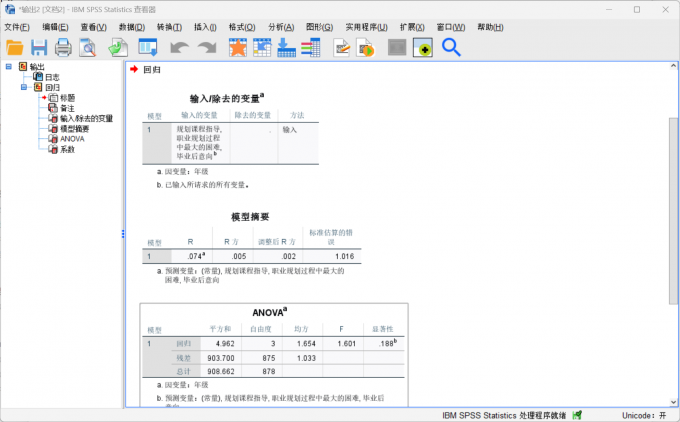
Task: Click the output pane scroll down arrow
Action: [673, 402]
